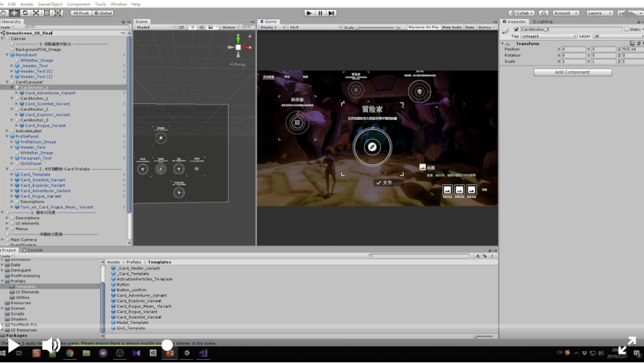
Task: Switch to the Console tab
Action: click(x=33, y=250)
